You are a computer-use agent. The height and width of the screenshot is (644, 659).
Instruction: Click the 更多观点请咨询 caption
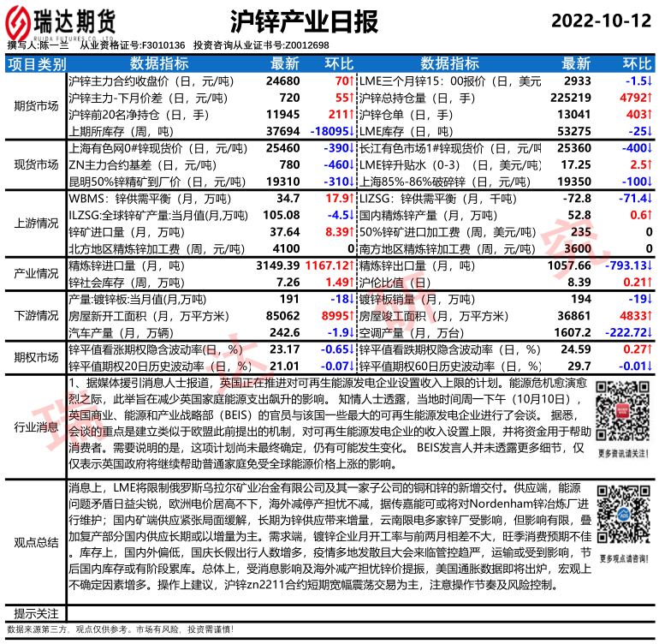[x=620, y=558]
